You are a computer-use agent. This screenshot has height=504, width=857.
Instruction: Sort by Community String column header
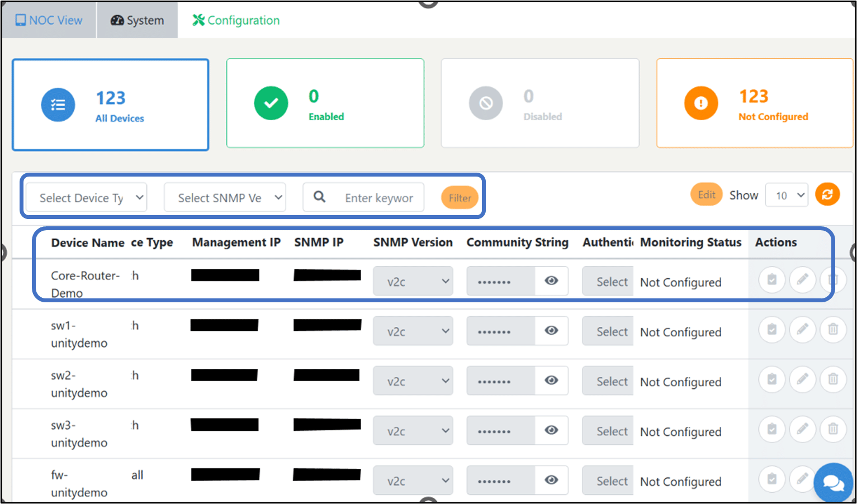click(517, 243)
